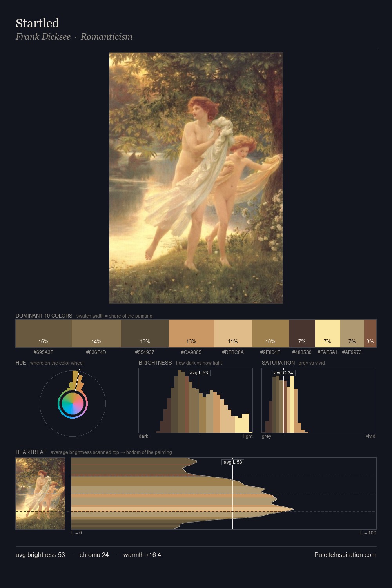Click hex code #AF9973 text
The image size is (392, 588).
[352, 352]
